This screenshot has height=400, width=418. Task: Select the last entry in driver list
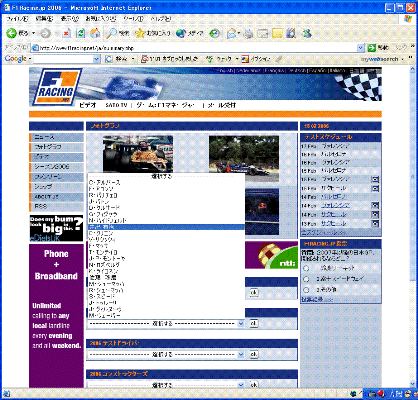point(166,315)
